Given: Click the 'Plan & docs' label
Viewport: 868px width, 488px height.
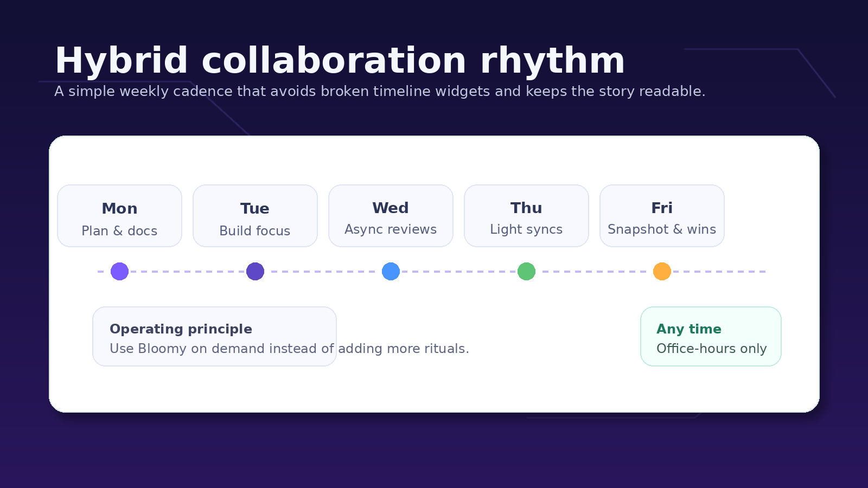Looking at the screenshot, I should pos(119,231).
